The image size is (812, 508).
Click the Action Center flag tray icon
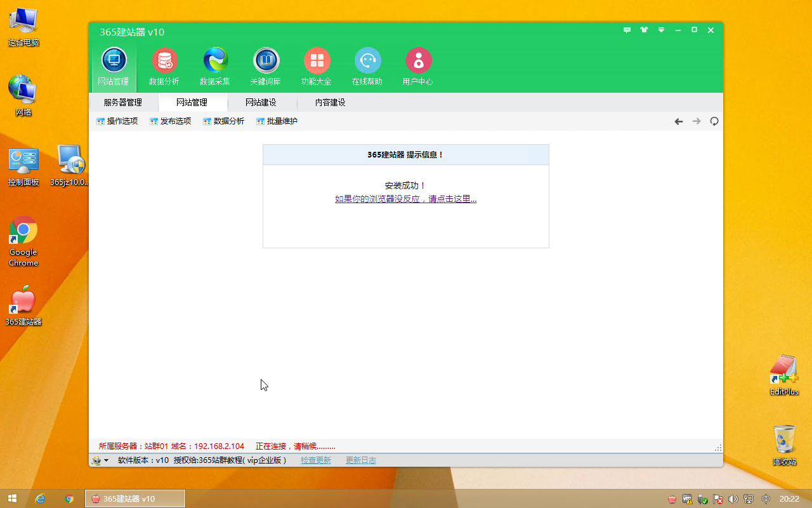718,499
